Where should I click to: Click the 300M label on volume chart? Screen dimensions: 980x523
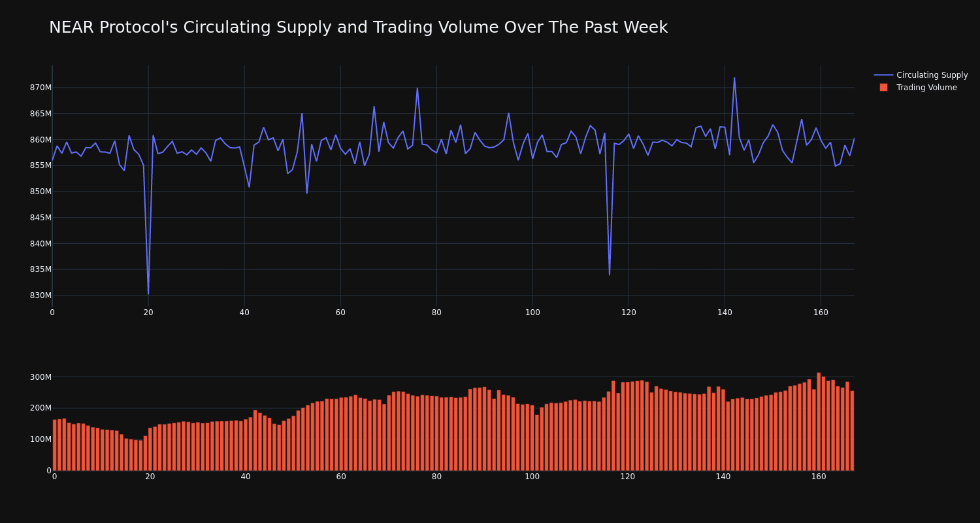(x=41, y=377)
